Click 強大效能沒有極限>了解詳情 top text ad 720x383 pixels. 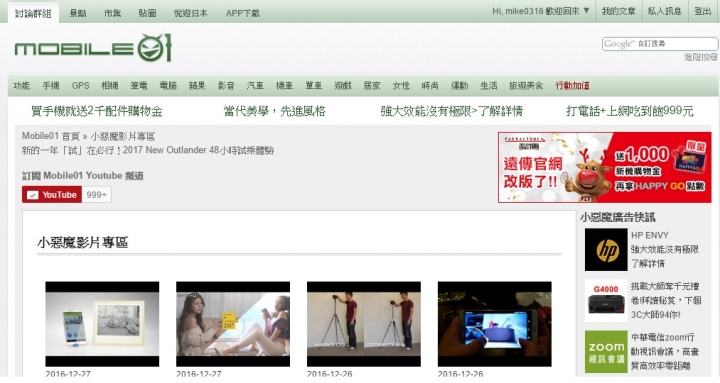click(452, 111)
